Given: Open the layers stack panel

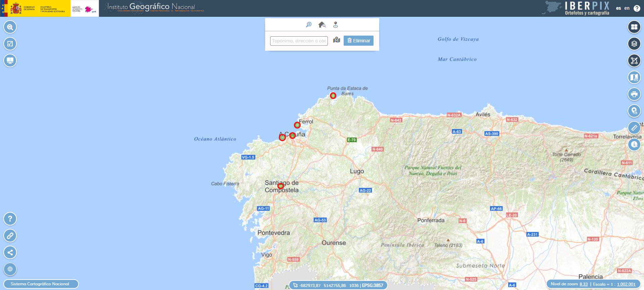Looking at the screenshot, I should (x=634, y=44).
